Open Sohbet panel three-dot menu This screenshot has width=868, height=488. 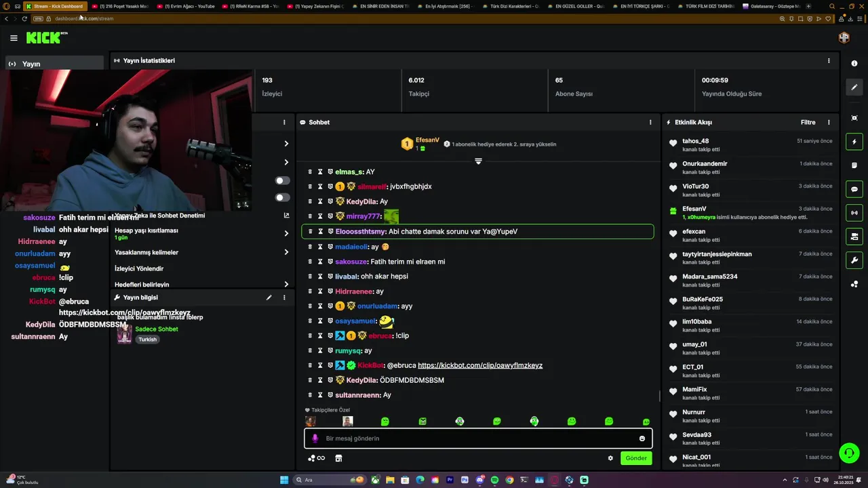click(650, 123)
